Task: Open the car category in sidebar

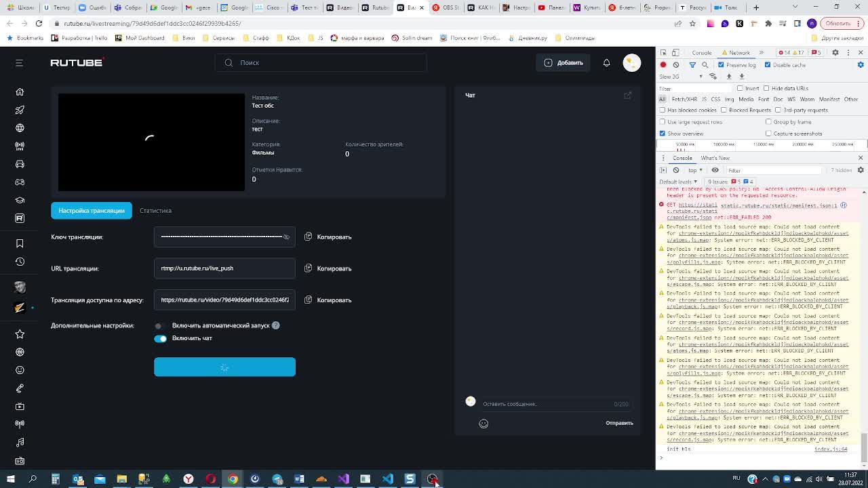Action: 20,164
